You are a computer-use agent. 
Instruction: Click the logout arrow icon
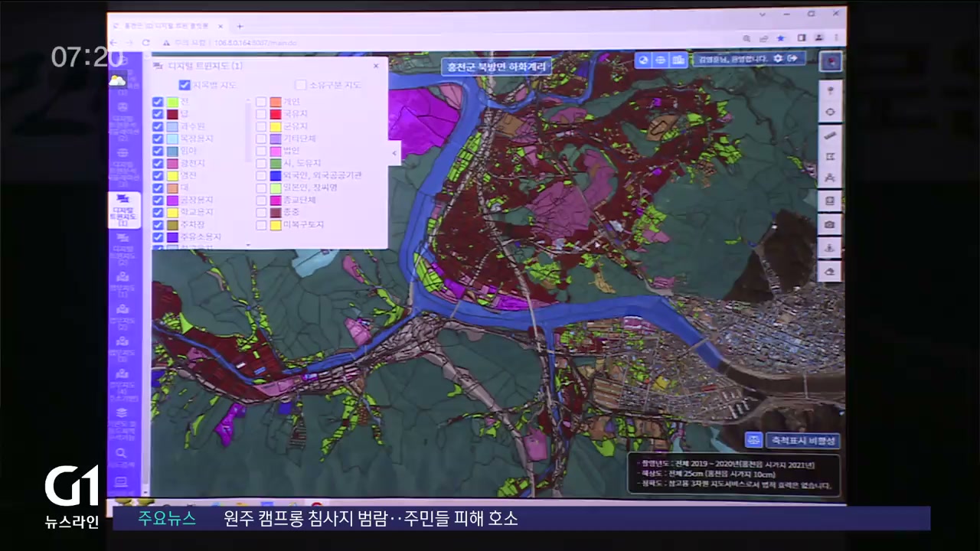[794, 59]
